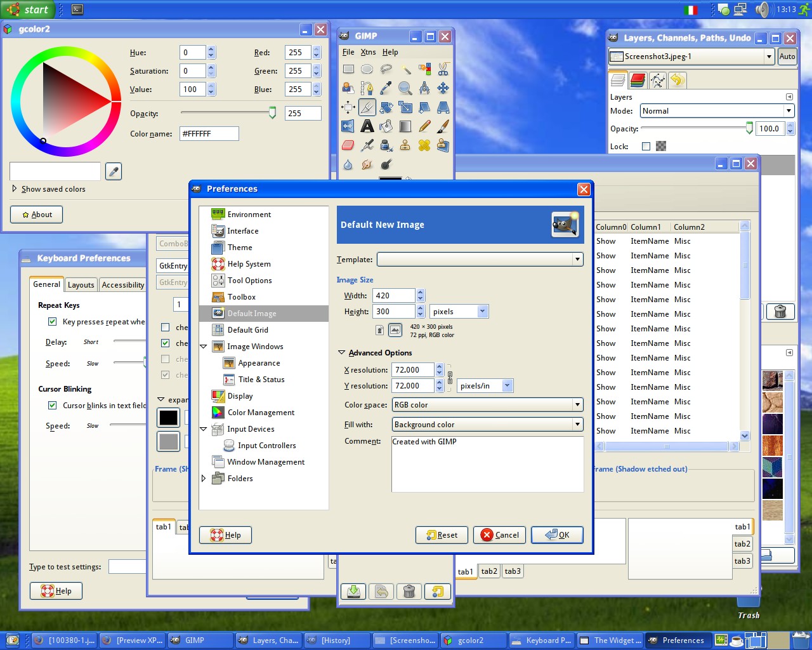
Task: Switch to Layouts tab in Keyboard Preferences
Action: (81, 285)
